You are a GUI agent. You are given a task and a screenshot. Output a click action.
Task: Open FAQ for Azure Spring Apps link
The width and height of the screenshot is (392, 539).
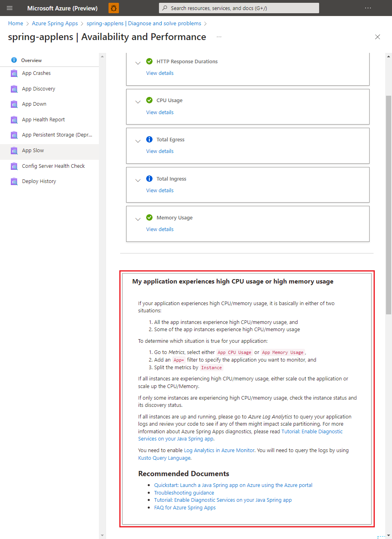185,508
